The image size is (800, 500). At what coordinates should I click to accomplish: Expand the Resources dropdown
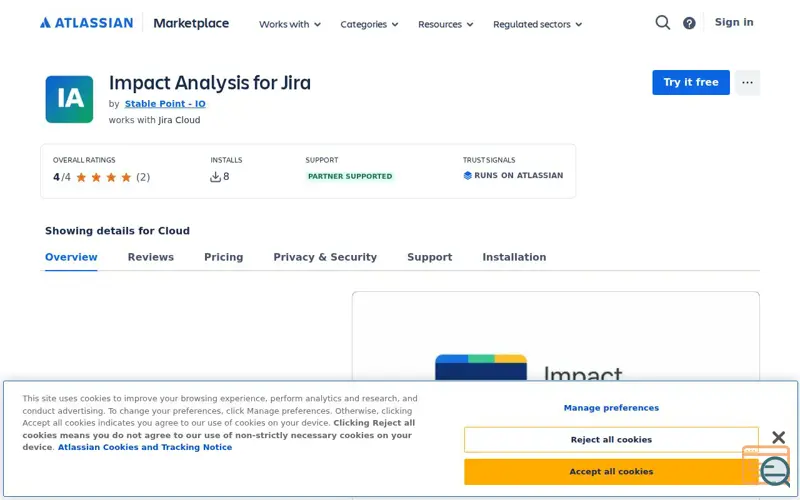pyautogui.click(x=445, y=24)
